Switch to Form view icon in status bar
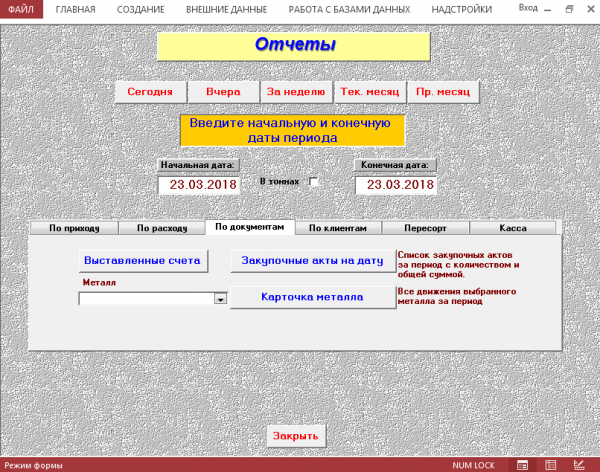Image resolution: width=600 pixels, height=472 pixels. 522,465
